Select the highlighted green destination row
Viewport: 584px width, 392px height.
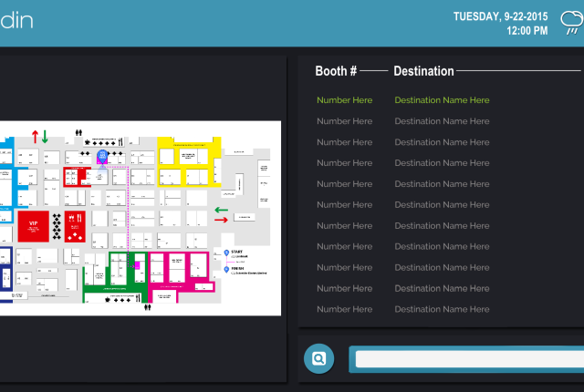[x=402, y=100]
